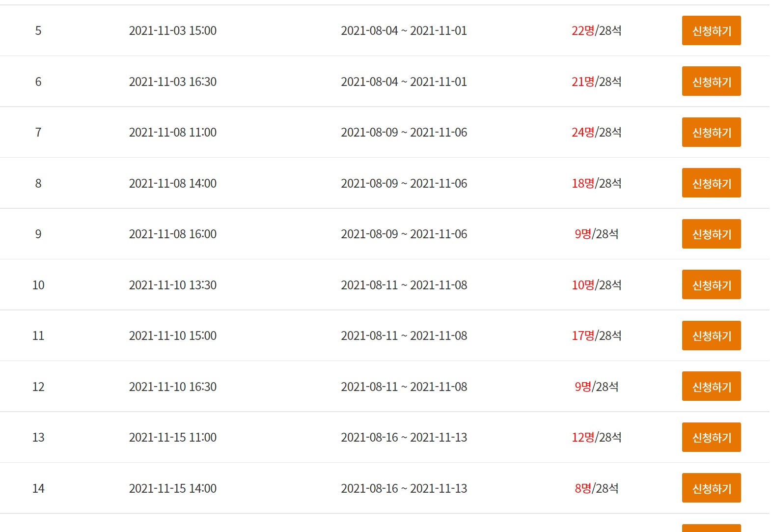Select the 8명/28석 seat status
This screenshot has width=771, height=532.
pos(596,488)
